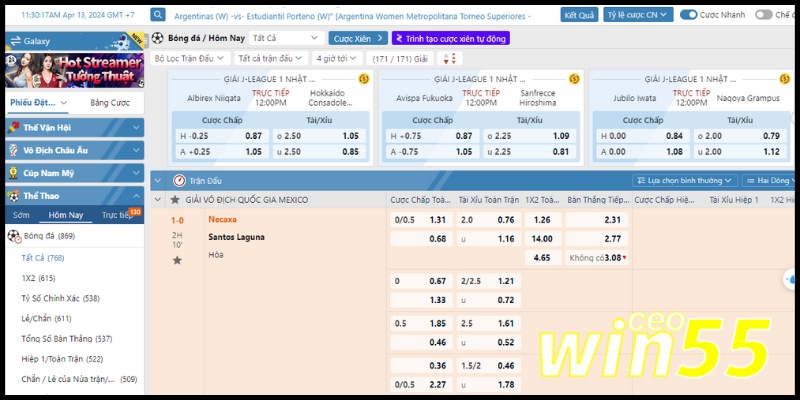
Task: Click the clock icon beside Trận Đấu
Action: tap(179, 180)
